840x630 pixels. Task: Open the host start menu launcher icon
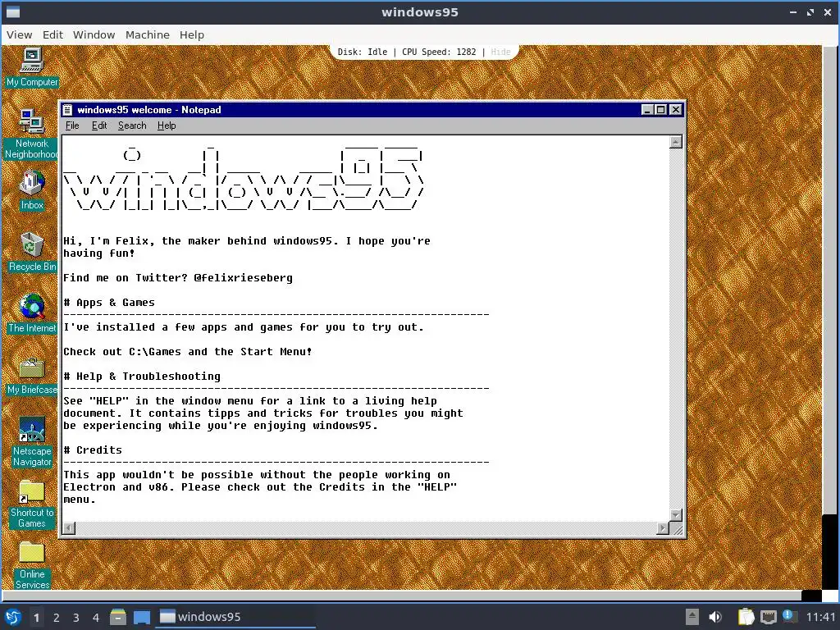pyautogui.click(x=12, y=617)
